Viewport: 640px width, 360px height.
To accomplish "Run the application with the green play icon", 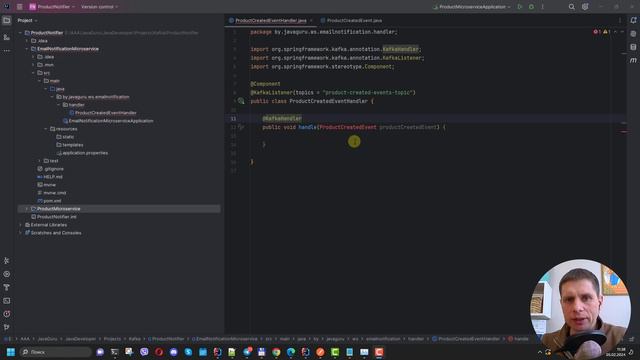I will [520, 7].
